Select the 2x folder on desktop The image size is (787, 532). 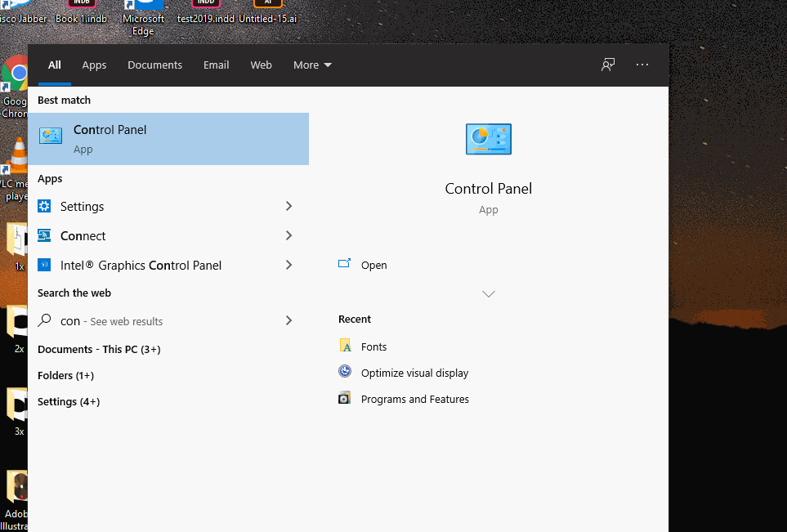click(x=18, y=329)
